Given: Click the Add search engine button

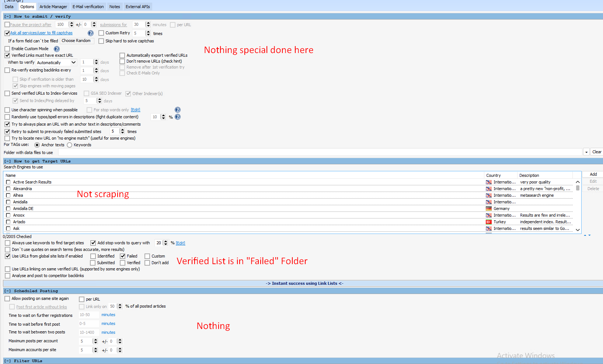Looking at the screenshot, I should [x=593, y=175].
